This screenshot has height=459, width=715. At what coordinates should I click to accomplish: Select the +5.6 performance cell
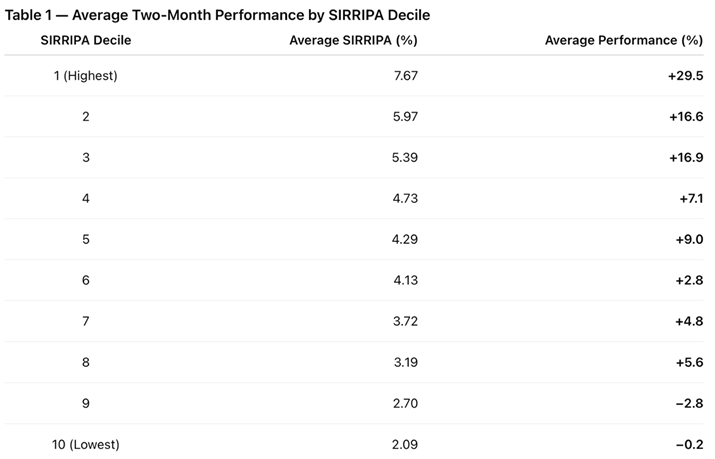click(688, 363)
